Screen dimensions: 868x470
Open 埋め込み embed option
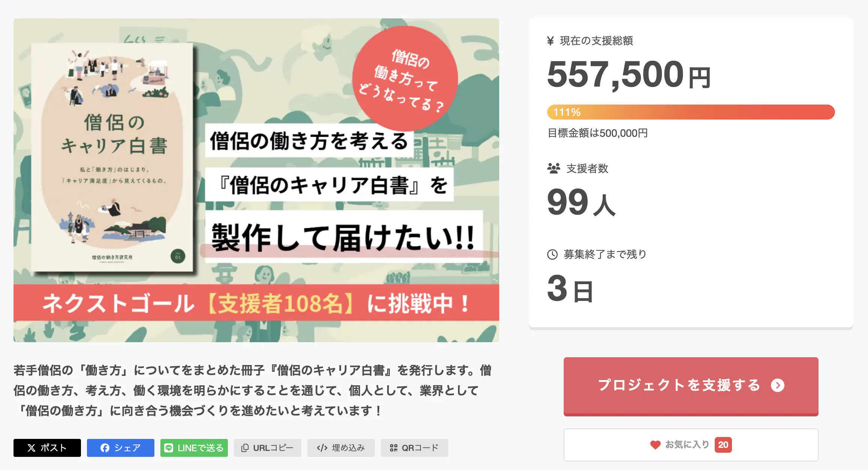pos(341,448)
